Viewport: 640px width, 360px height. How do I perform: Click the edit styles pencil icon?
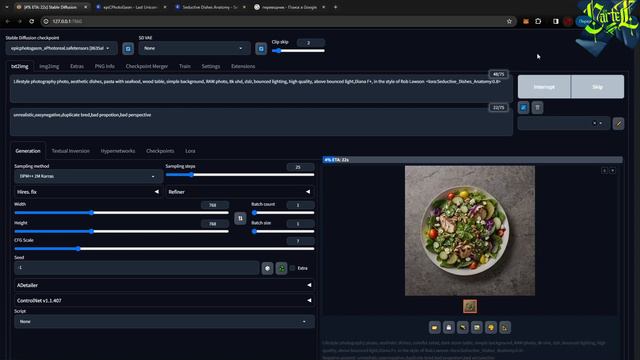618,124
